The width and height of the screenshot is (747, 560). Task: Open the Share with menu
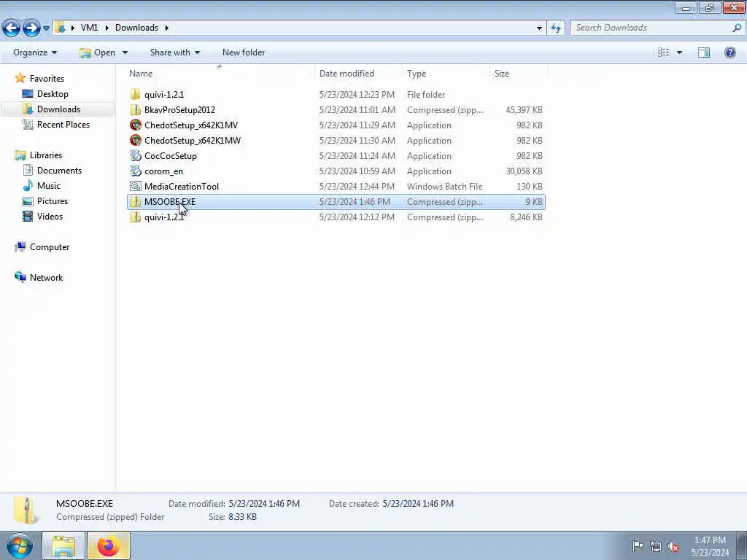point(175,52)
